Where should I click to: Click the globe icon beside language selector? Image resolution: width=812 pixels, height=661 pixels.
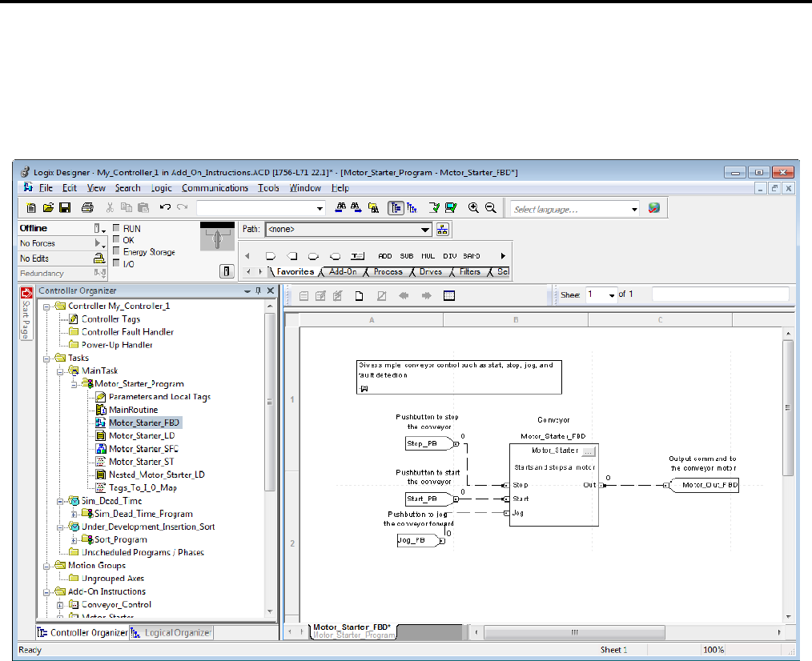coord(654,208)
